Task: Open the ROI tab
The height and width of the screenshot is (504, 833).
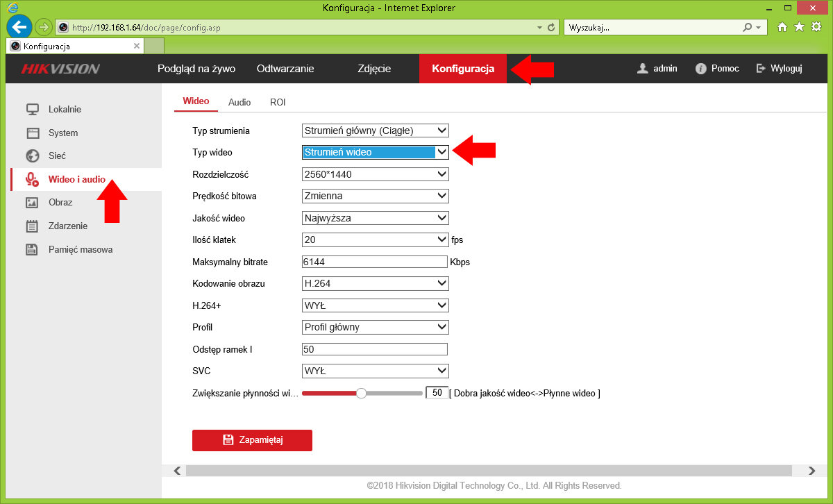Action: pos(278,102)
